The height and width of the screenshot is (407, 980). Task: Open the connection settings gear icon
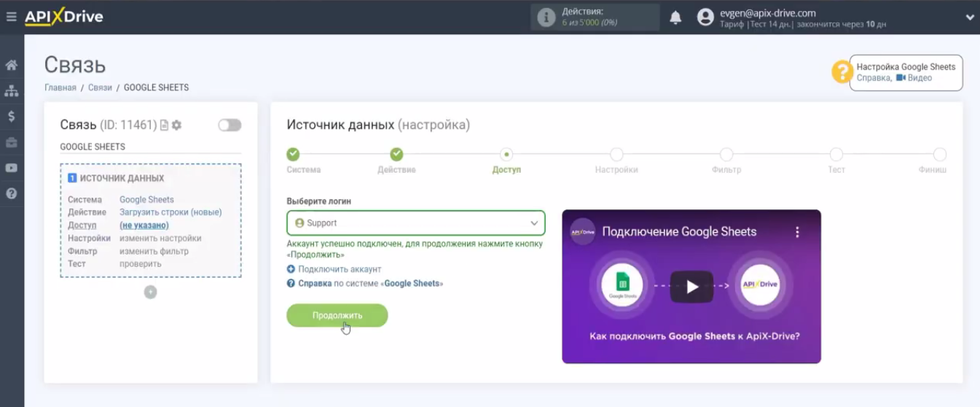[x=176, y=125]
